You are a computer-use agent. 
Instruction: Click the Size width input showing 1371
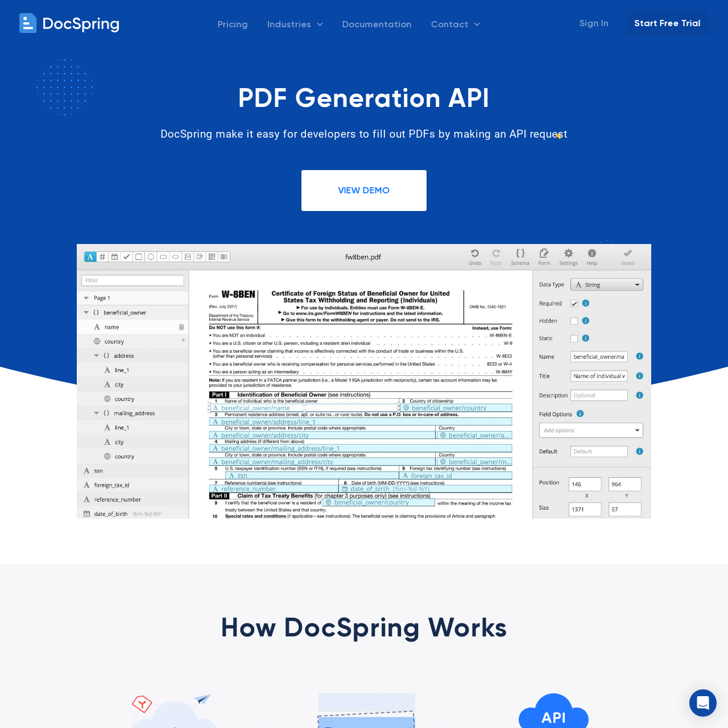click(x=585, y=509)
